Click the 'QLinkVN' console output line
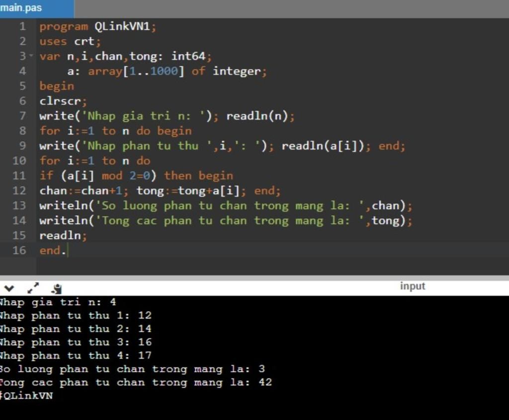This screenshot has width=509, height=420. tap(26, 396)
